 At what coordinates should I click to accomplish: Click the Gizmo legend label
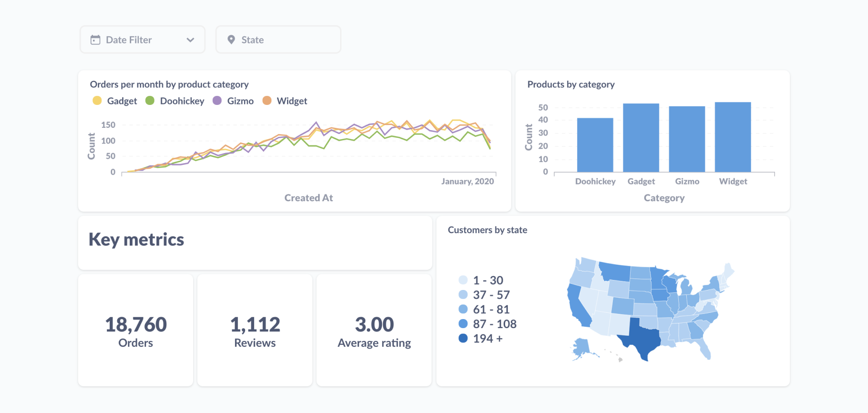click(x=240, y=101)
